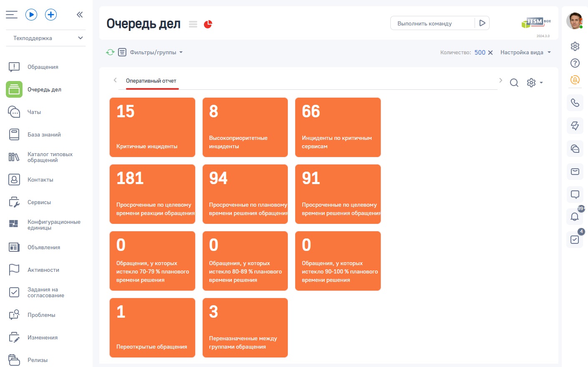The width and height of the screenshot is (588, 367).
Task: Click the search magnifier icon
Action: tap(514, 83)
